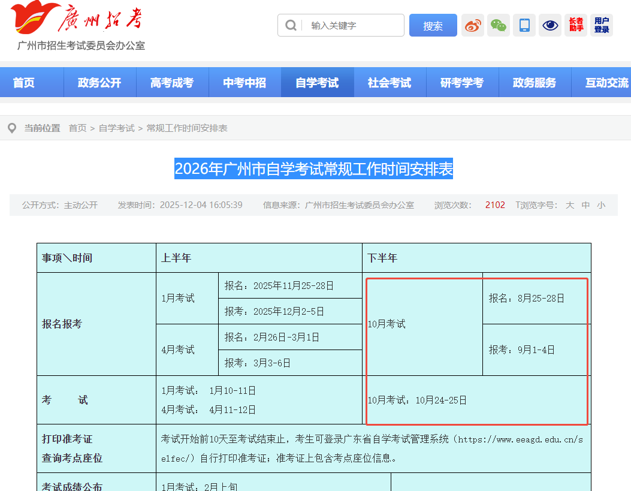The width and height of the screenshot is (631, 491).
Task: Set font size to 小
Action: click(x=601, y=205)
